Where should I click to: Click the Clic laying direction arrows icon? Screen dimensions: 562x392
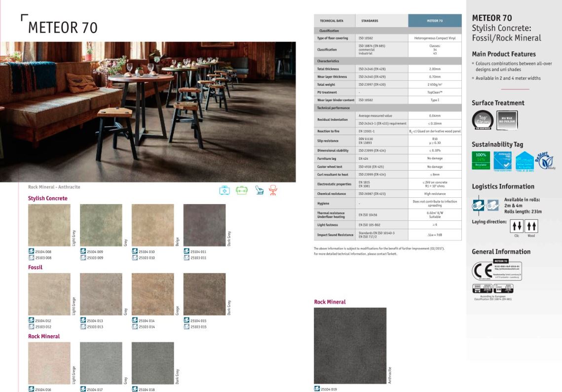517,226
